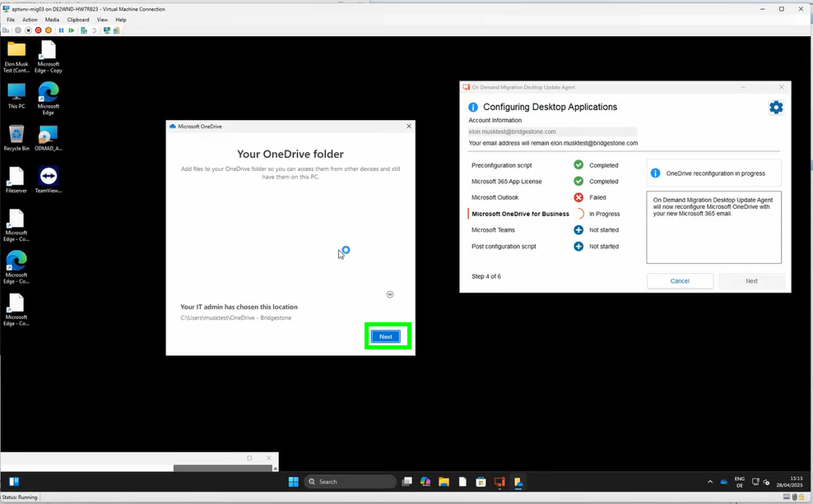Open the View menu
813x504 pixels.
(102, 20)
